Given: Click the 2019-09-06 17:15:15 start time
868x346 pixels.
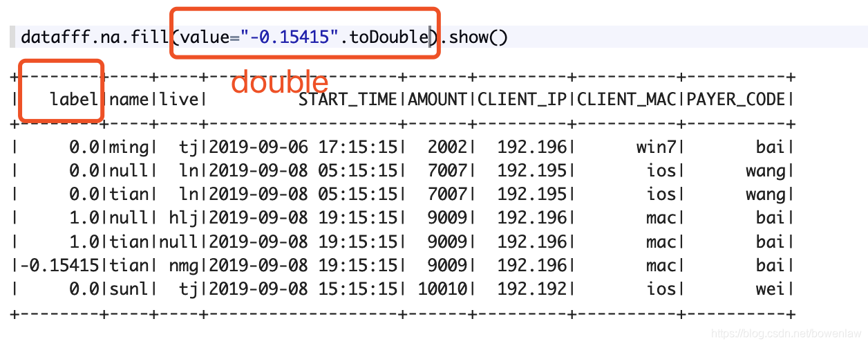Looking at the screenshot, I should [x=303, y=147].
